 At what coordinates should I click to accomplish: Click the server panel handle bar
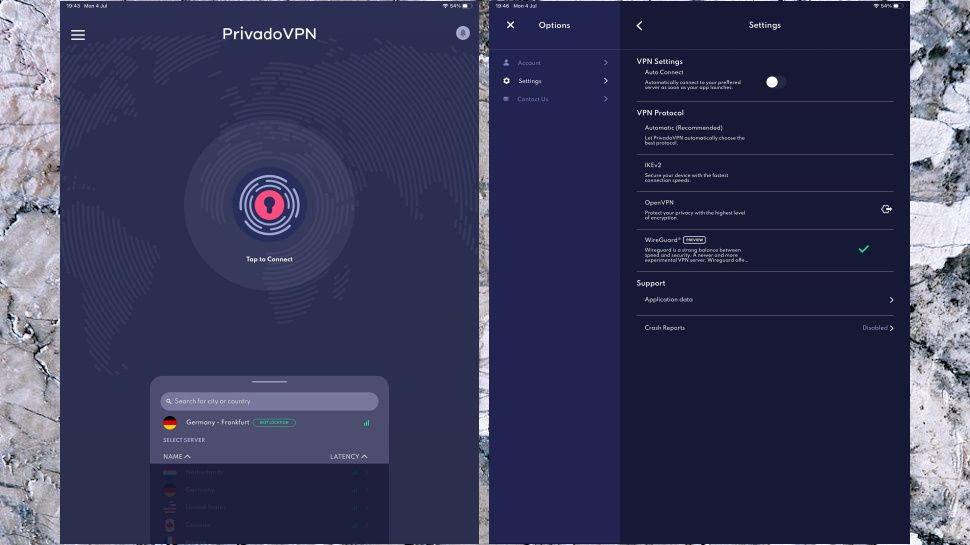(x=269, y=382)
